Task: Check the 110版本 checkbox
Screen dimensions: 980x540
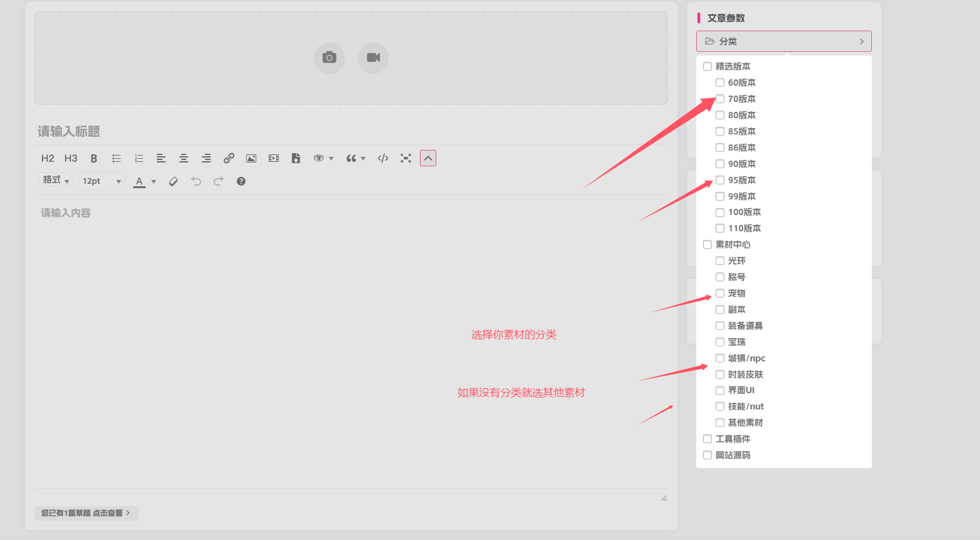Action: click(x=720, y=228)
